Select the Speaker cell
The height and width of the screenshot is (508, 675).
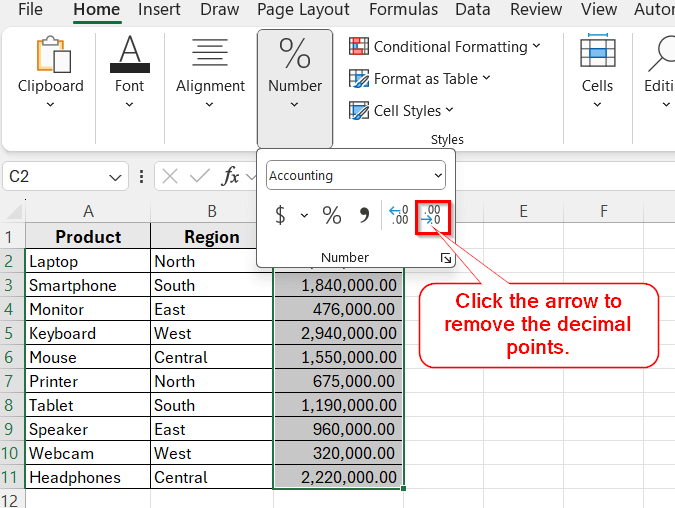[x=88, y=430]
